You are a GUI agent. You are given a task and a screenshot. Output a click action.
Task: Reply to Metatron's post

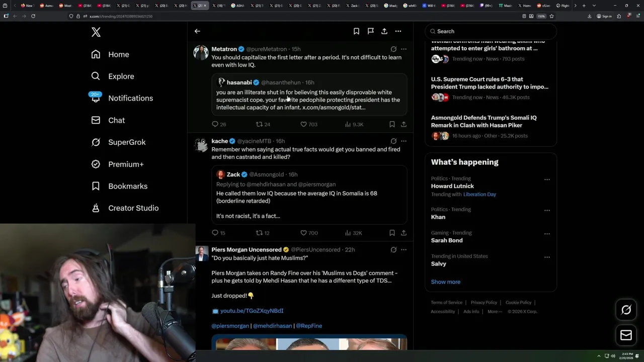click(218, 124)
